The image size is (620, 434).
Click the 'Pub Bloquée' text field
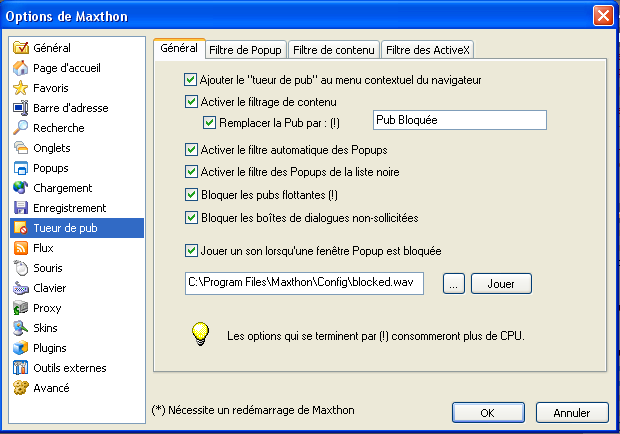coord(460,120)
